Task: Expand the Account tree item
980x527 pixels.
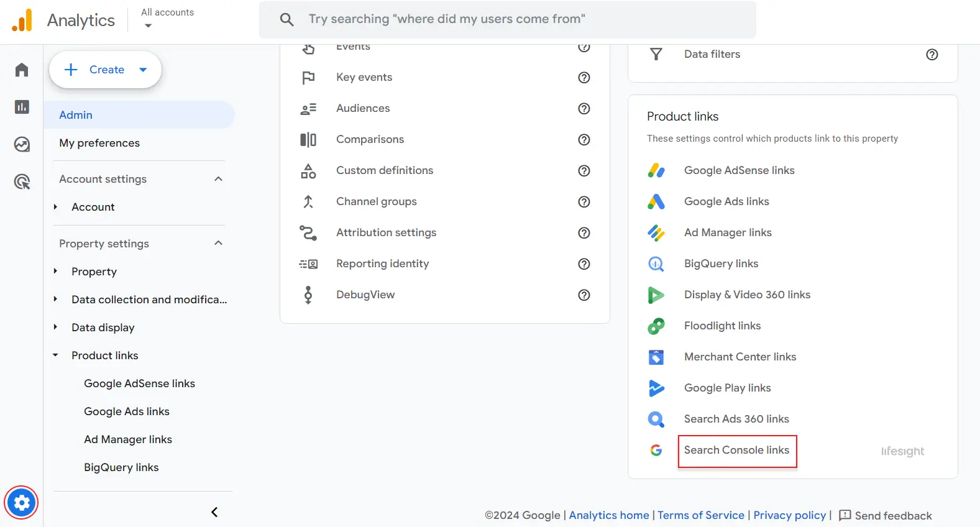Action: point(55,207)
